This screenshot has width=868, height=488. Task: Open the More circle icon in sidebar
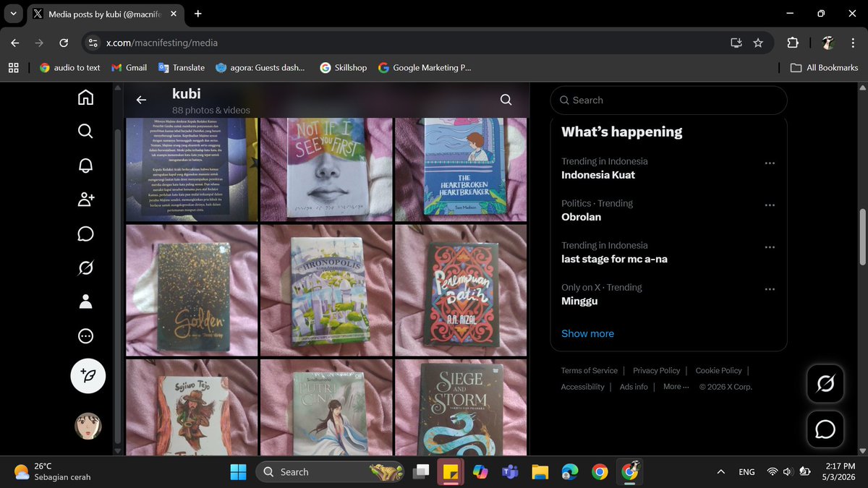(85, 336)
